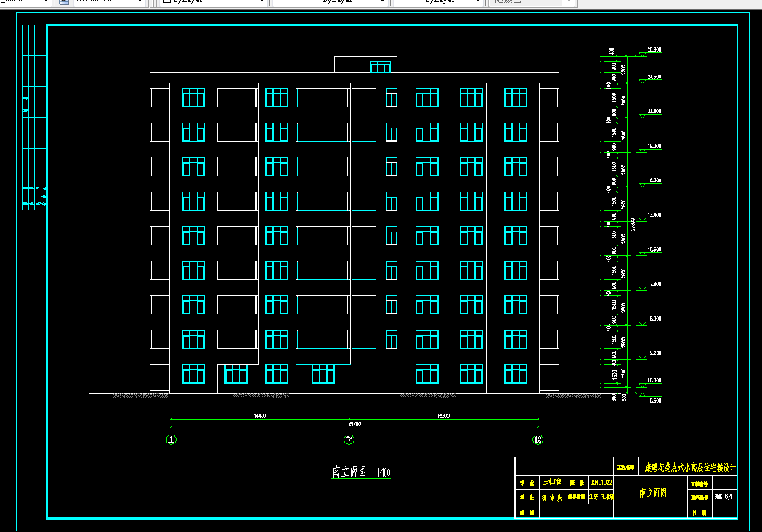
Task: Click the 南立面图 1:100 drawing title under the elevation
Action: click(x=361, y=472)
